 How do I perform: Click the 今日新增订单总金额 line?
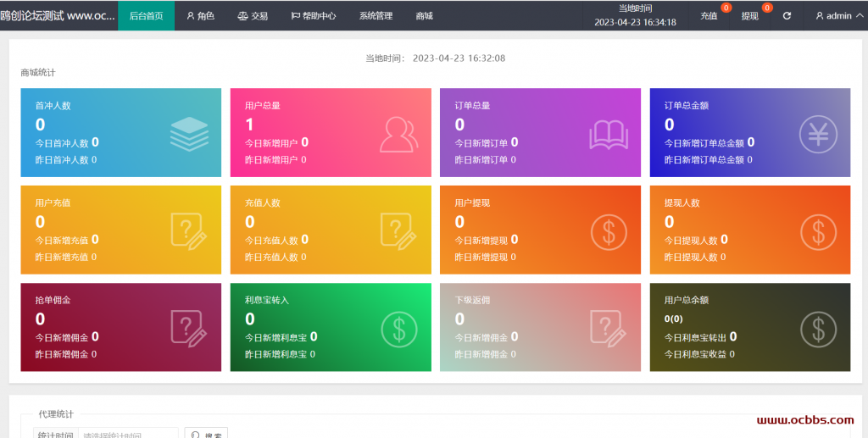point(709,142)
